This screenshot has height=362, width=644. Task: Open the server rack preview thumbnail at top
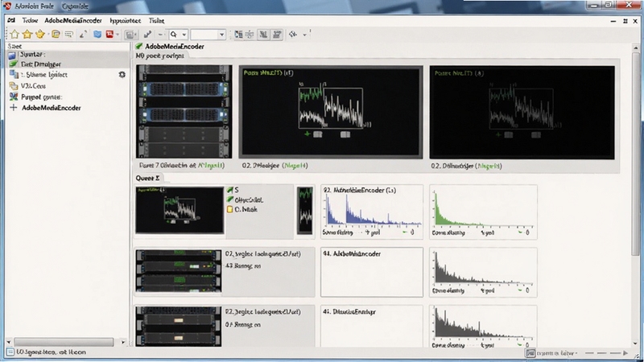pyautogui.click(x=184, y=111)
